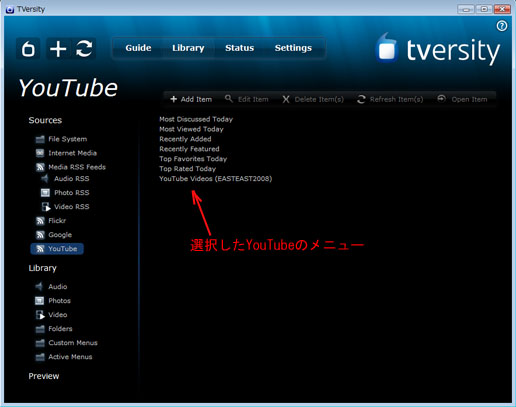Click the Library section heading in sidebar

(42, 268)
